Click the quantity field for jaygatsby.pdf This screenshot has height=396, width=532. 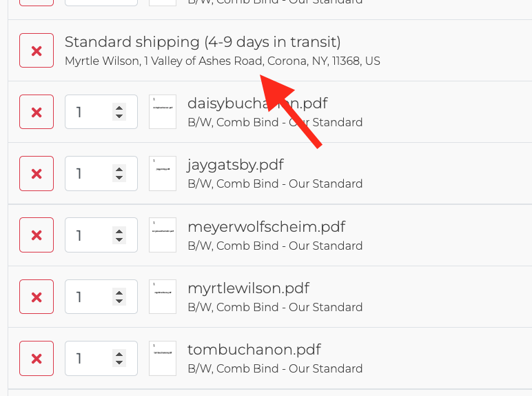coord(101,174)
